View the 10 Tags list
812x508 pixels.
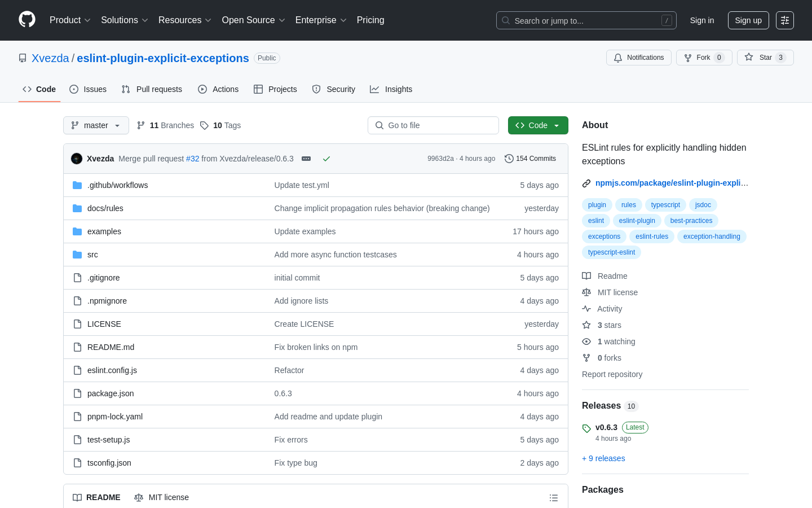click(221, 125)
